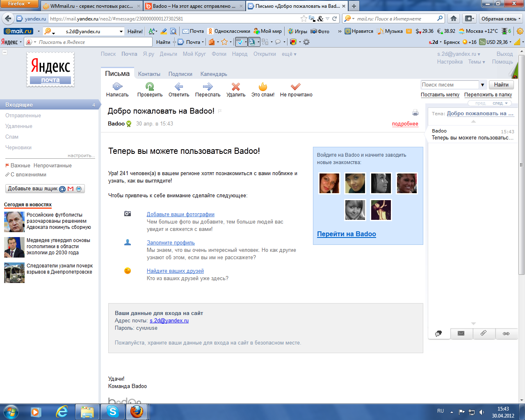The height and width of the screenshot is (420, 525).
Task: Click the reload icon in the address bar
Action: click(x=335, y=18)
